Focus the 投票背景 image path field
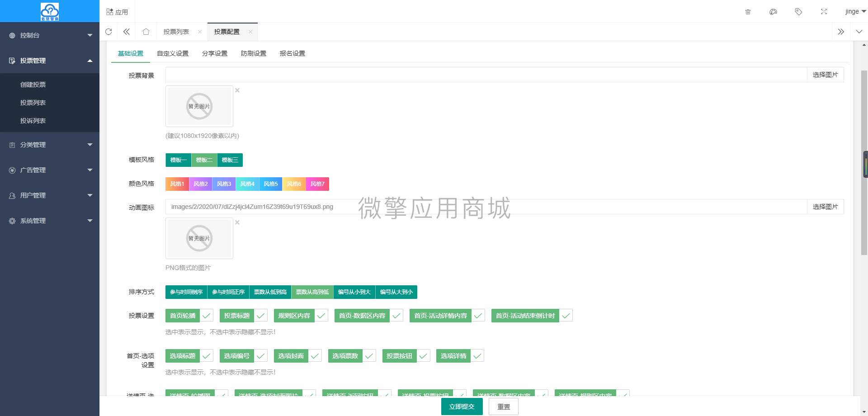Image resolution: width=868 pixels, height=416 pixels. tap(486, 75)
